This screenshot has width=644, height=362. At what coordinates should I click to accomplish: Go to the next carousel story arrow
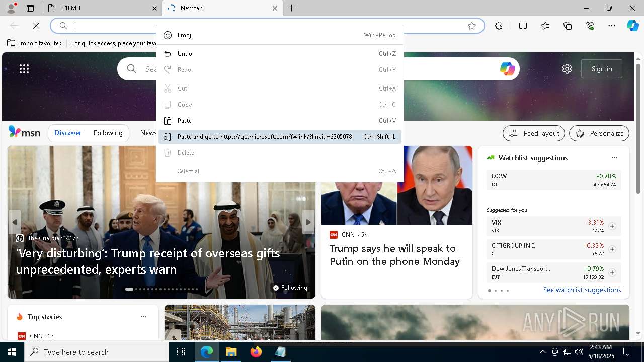pyautogui.click(x=308, y=222)
